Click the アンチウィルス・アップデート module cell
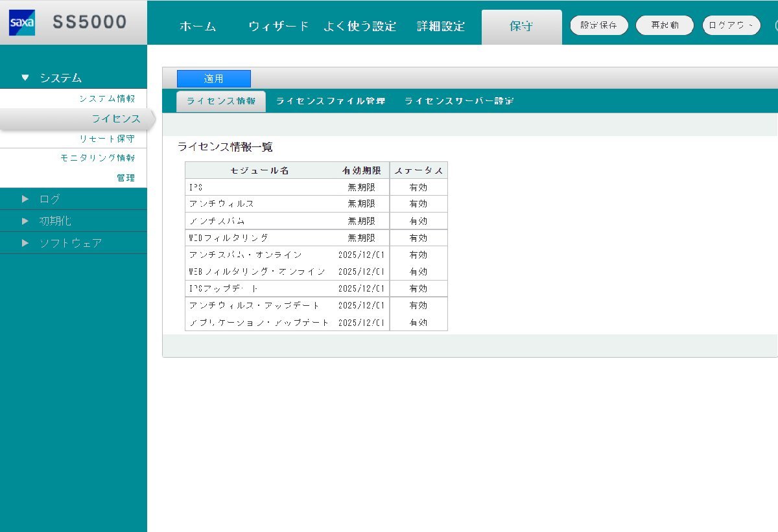778x532 pixels. [x=255, y=305]
